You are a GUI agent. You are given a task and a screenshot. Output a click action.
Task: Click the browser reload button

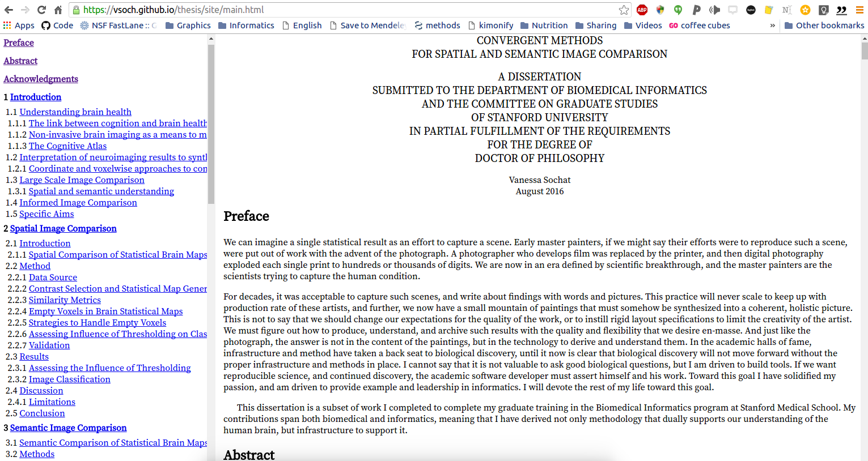[x=41, y=10]
